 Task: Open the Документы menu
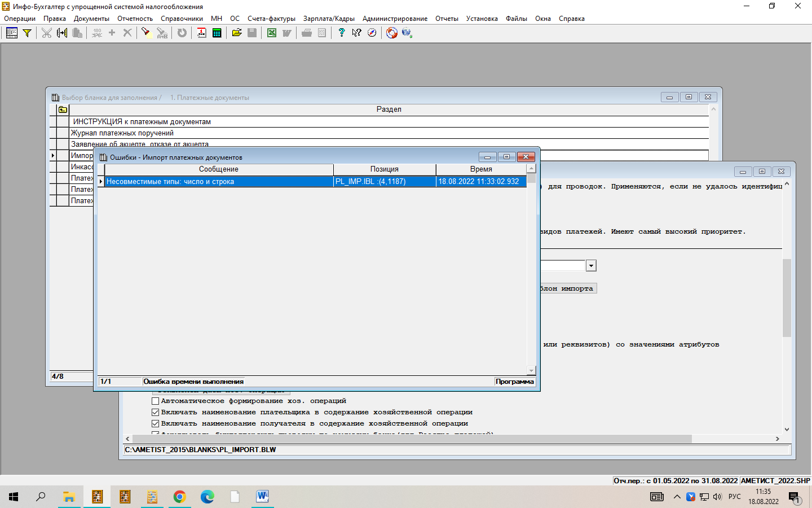click(91, 19)
